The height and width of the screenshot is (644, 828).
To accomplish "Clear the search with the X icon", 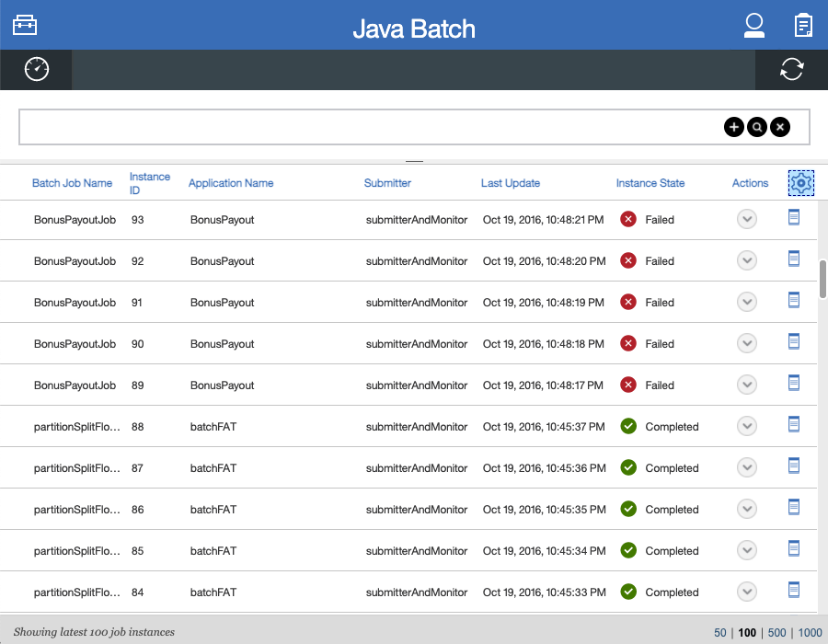I will (779, 127).
